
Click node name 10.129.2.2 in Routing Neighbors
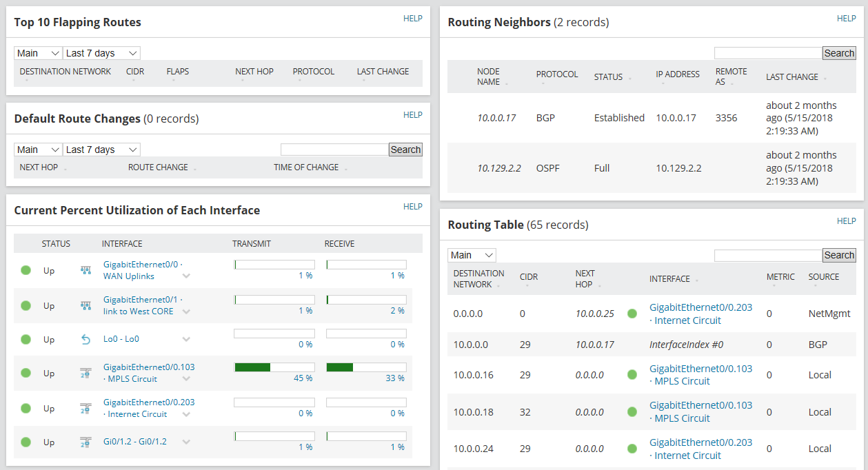coord(499,168)
